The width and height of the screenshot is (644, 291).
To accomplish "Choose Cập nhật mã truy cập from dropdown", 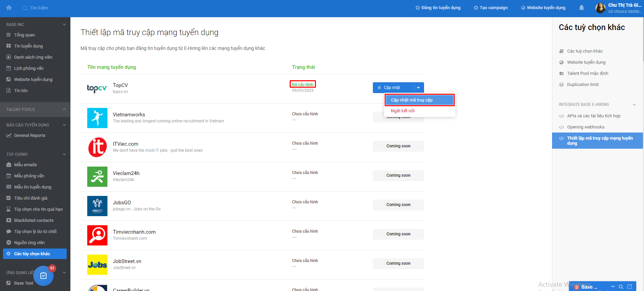I will tap(420, 100).
